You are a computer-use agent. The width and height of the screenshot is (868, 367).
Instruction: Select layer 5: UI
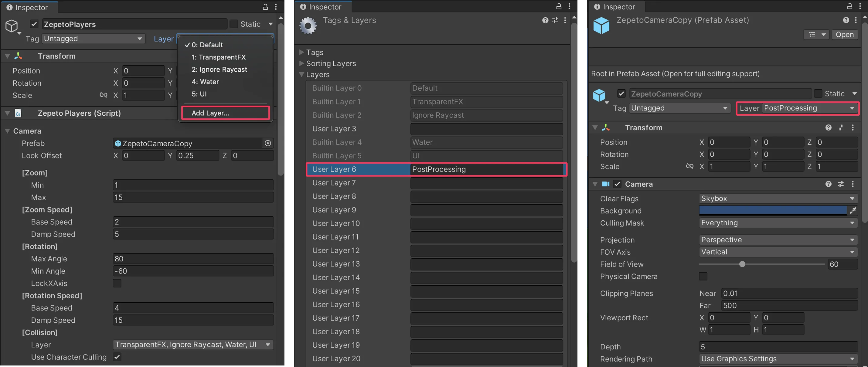pyautogui.click(x=225, y=94)
